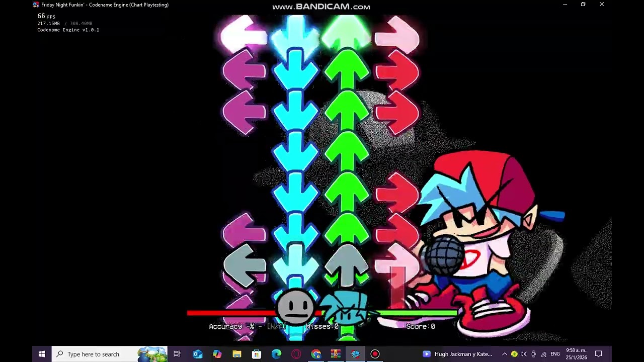The height and width of the screenshot is (362, 644).
Task: Click the Meet Now camera tray icon
Action: pos(534,354)
